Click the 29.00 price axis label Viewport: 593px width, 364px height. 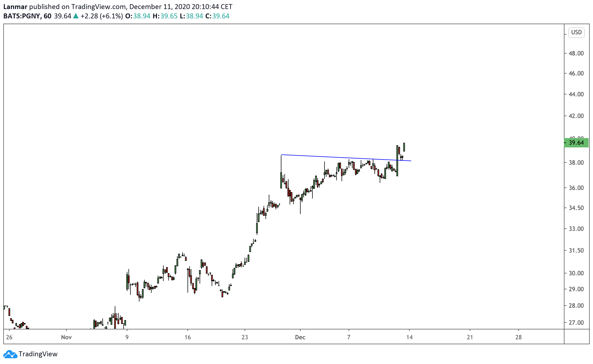point(576,289)
